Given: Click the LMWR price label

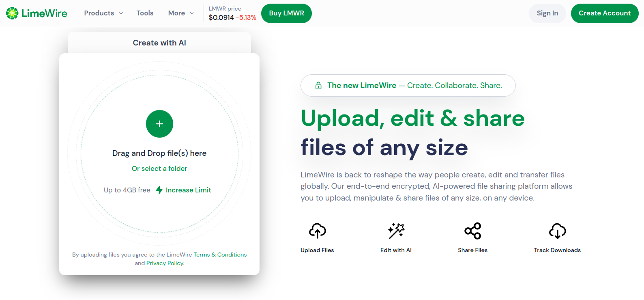Looking at the screenshot, I should [x=225, y=9].
